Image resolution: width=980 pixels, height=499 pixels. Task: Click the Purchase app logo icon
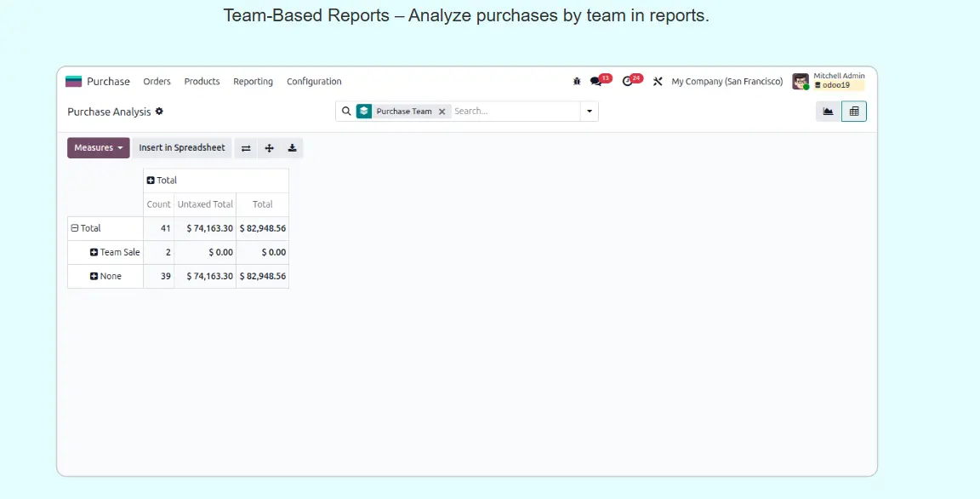74,82
